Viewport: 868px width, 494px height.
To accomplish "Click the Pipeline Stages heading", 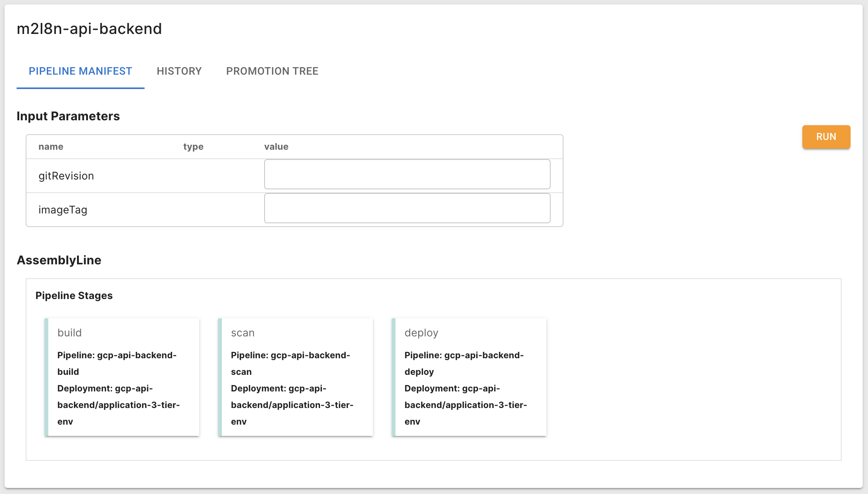I will [74, 296].
